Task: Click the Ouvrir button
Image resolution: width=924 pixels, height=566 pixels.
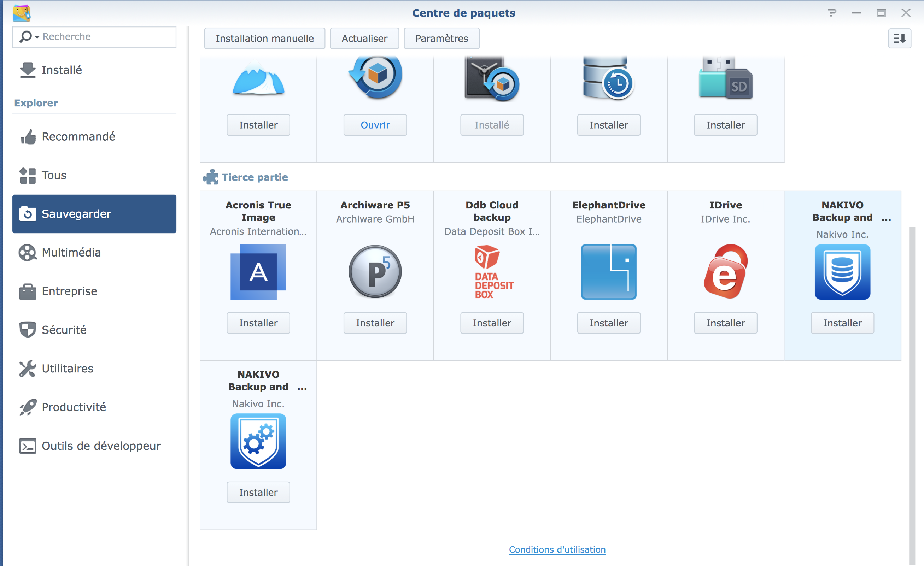Action: [375, 125]
